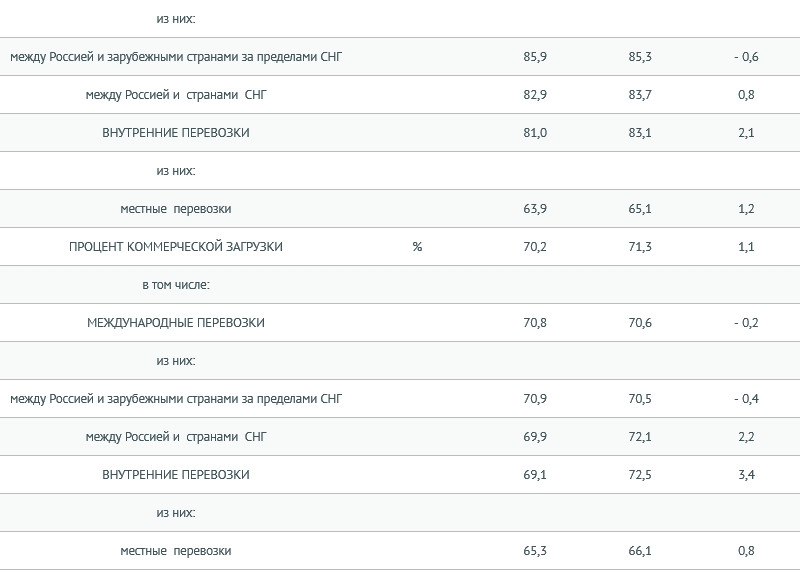Select the value 70,9 in the table
Screen dimensions: 804x573
pos(535,399)
